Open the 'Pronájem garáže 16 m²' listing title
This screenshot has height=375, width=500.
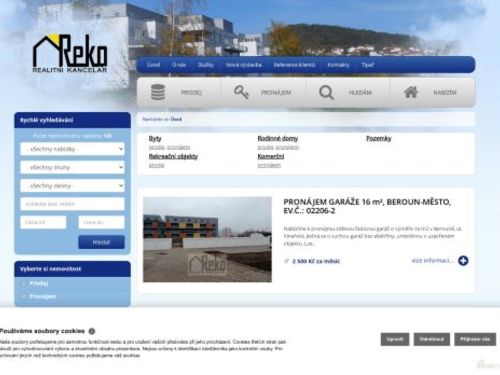[x=367, y=206]
